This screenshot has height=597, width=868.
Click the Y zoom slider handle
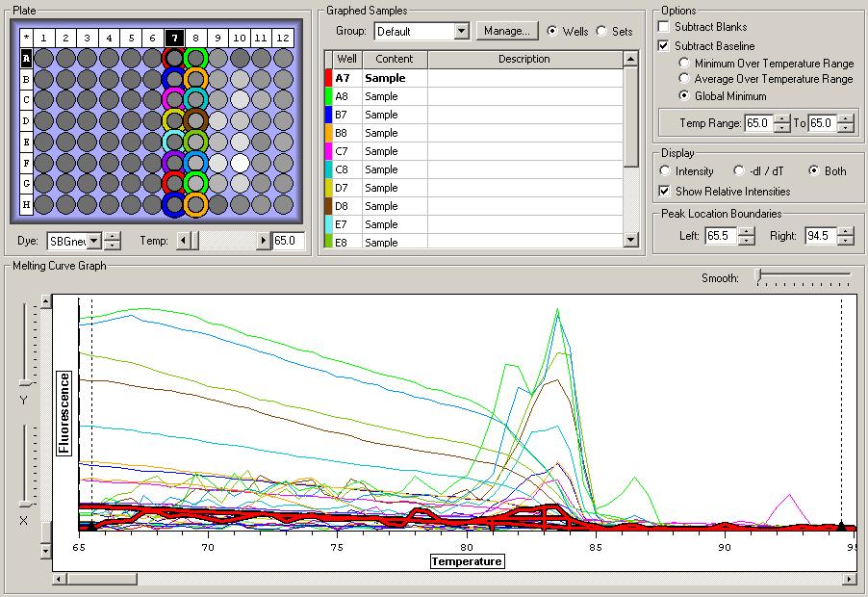click(x=26, y=382)
